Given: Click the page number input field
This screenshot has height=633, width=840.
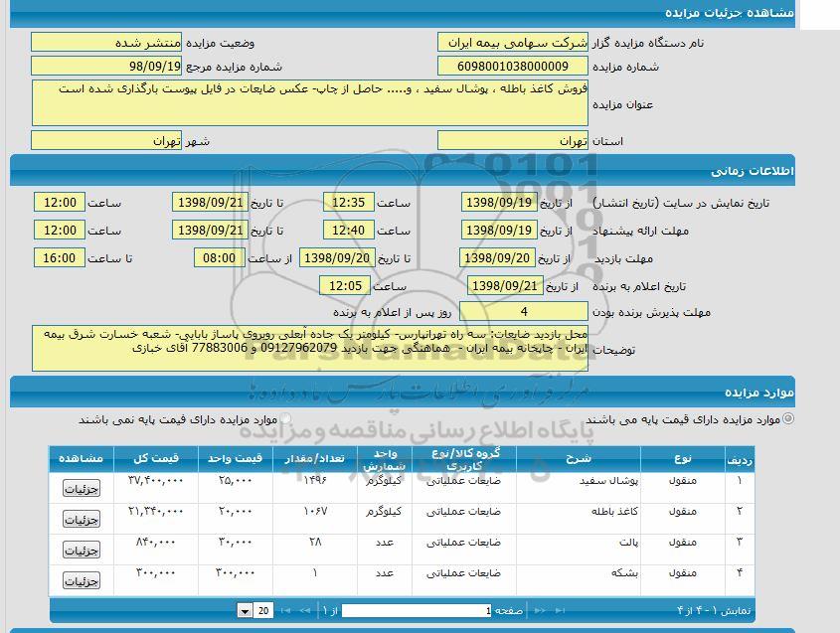Looking at the screenshot, I should 417,610.
